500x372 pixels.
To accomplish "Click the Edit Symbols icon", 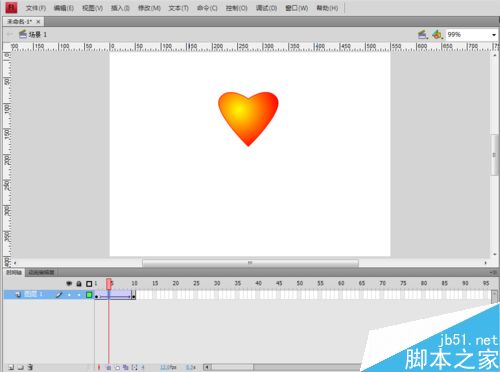I will (x=437, y=34).
